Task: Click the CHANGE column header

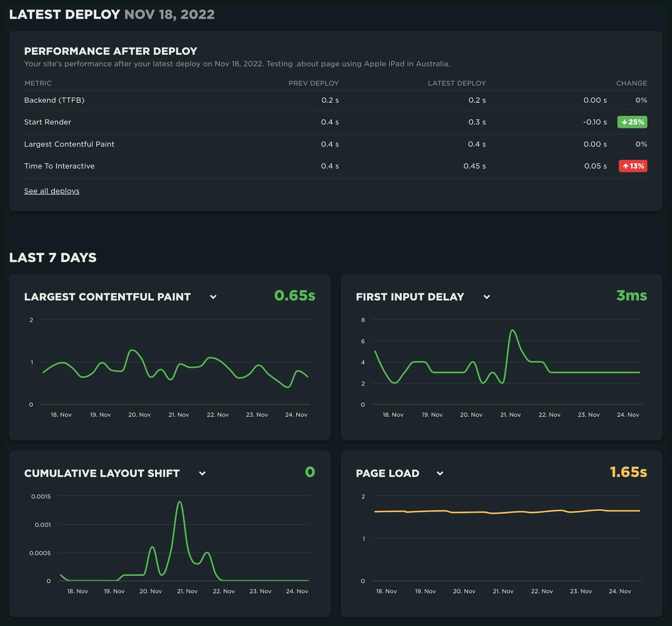Action: point(631,83)
